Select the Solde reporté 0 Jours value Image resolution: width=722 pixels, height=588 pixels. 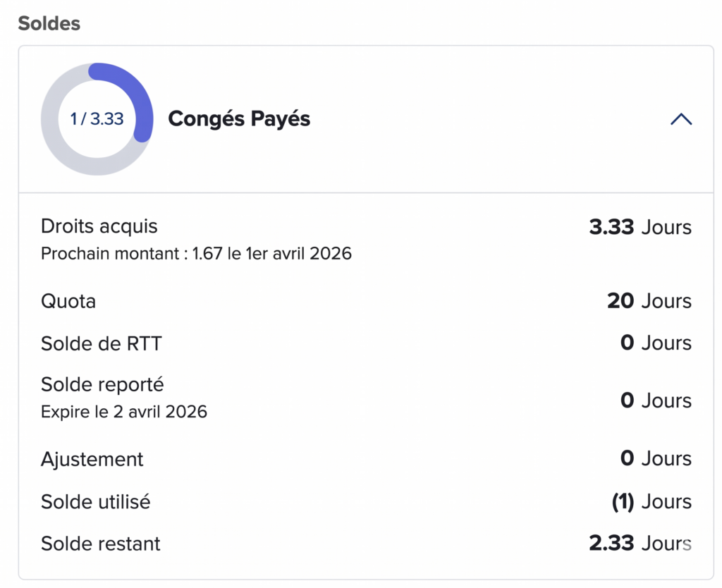coord(656,400)
